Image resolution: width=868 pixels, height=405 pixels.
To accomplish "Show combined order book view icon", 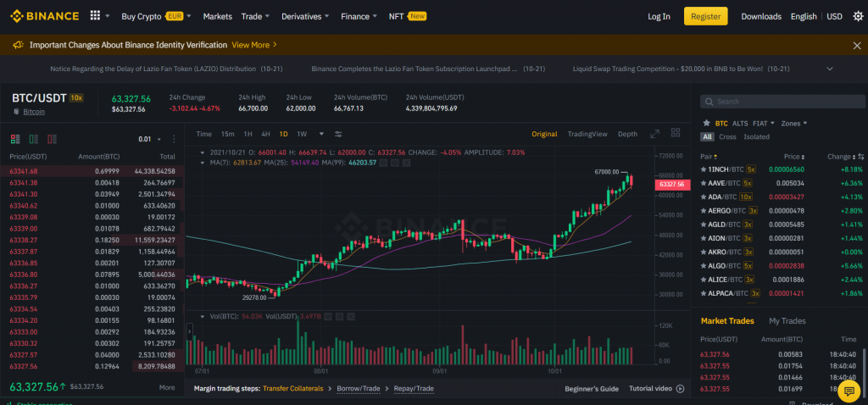I will coord(15,139).
